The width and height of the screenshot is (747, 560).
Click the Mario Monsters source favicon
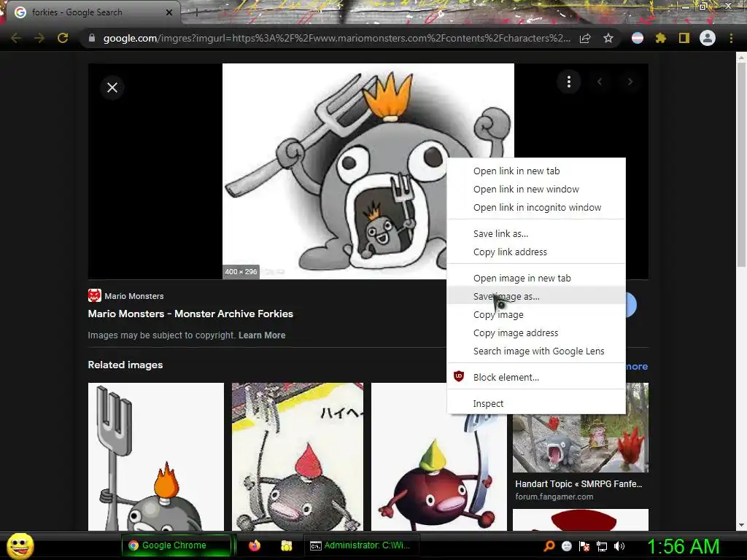94,296
